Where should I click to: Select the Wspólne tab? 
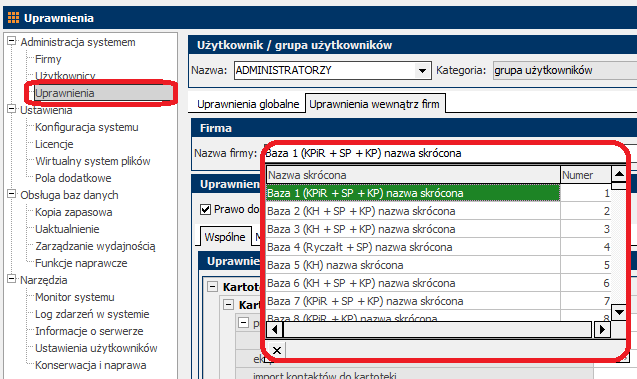tap(225, 237)
